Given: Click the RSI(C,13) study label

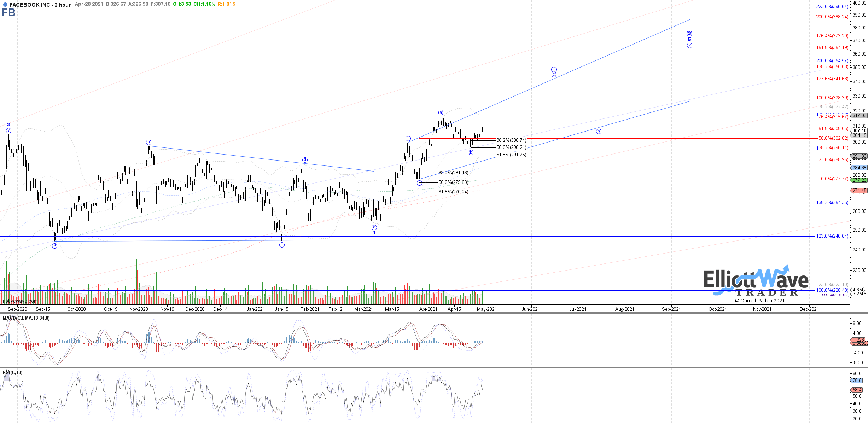Looking at the screenshot, I should [x=13, y=372].
